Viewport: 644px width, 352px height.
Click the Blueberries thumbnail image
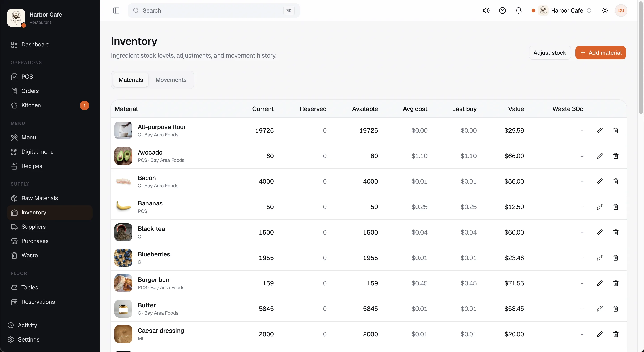(123, 258)
